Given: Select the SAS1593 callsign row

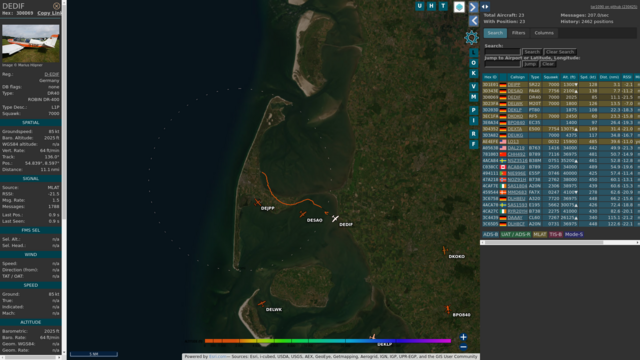Looking at the screenshot, I should (517, 205).
